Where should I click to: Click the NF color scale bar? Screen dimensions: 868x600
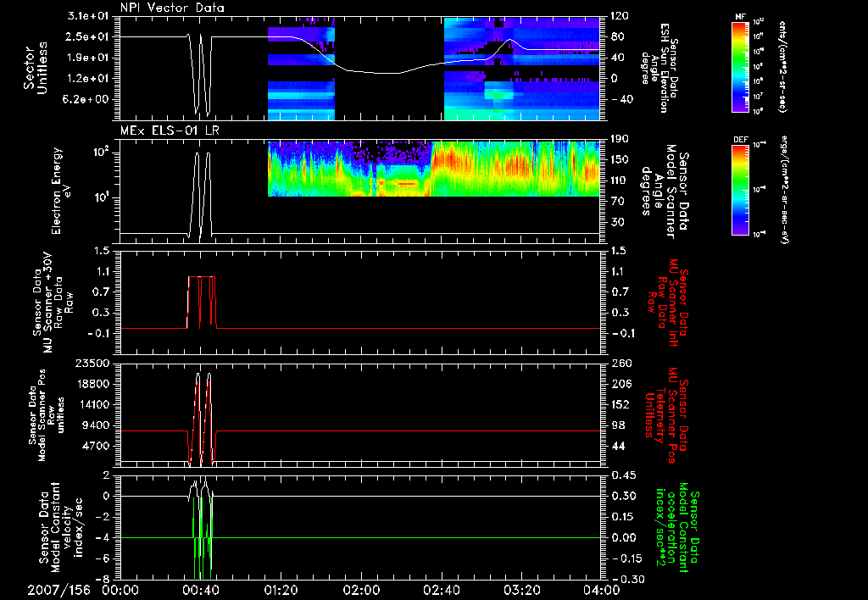(x=740, y=66)
